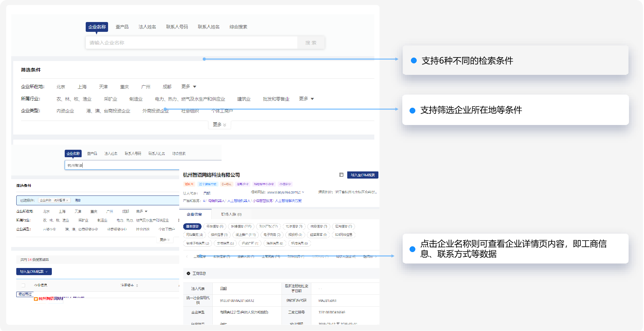Tick the select-all checkbox in results header
644x331 pixels.
23,285
